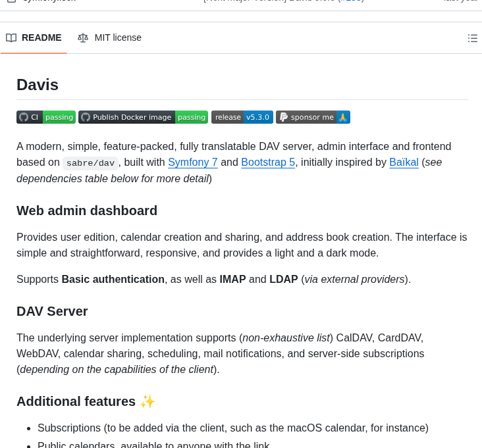This screenshot has width=482, height=448.
Task: Follow the Bootstrap 5 link
Action: pos(268,162)
